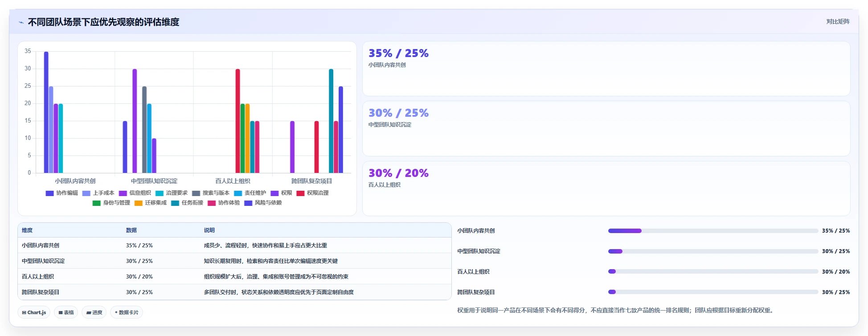Click the 小团队内容共创 x-axis label
The width and height of the screenshot is (868, 336).
point(75,181)
